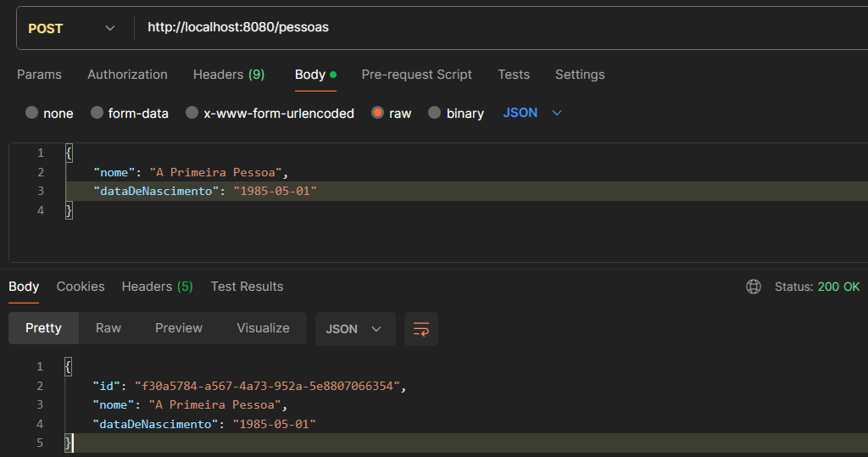Select the binary body radio option

(x=435, y=113)
